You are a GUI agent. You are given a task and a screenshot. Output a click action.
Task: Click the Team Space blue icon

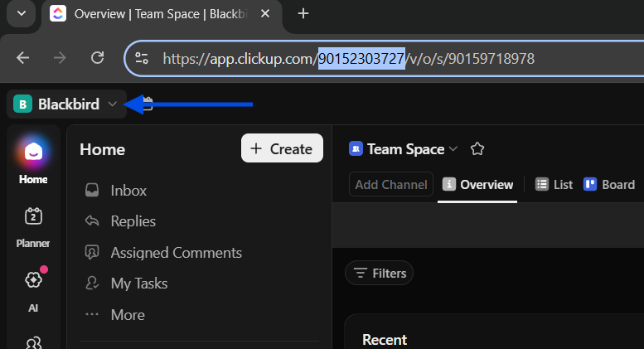point(356,148)
